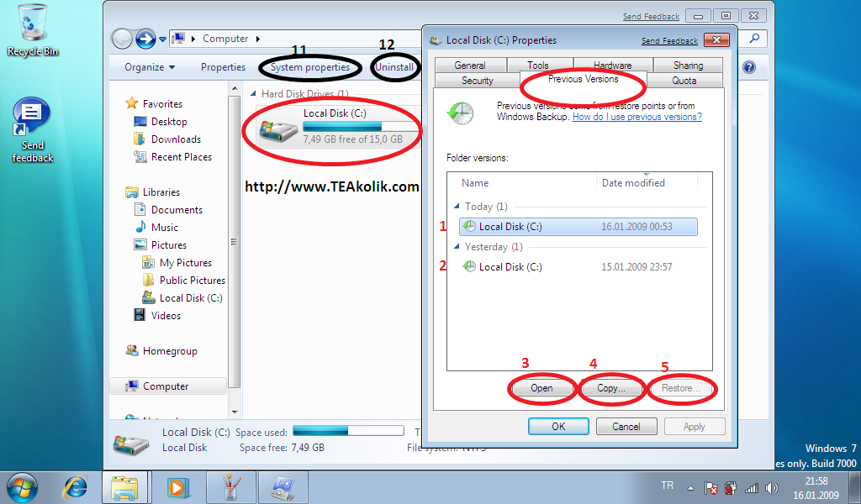Click the Computer icon in address bar
This screenshot has height=504, width=861.
(x=178, y=39)
